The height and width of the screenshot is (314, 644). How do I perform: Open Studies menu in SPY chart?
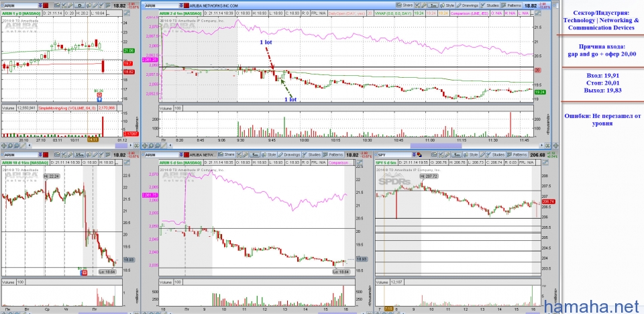coord(496,154)
